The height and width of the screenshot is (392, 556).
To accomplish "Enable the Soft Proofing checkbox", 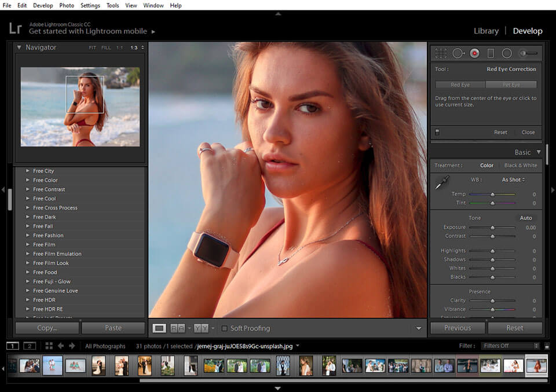I will pos(225,328).
